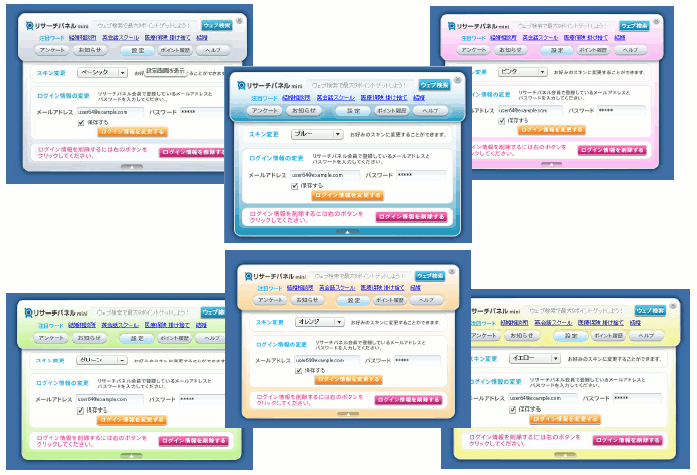Toggle 保存する checkbox in the orange panel
The height and width of the screenshot is (475, 697).
(x=297, y=370)
